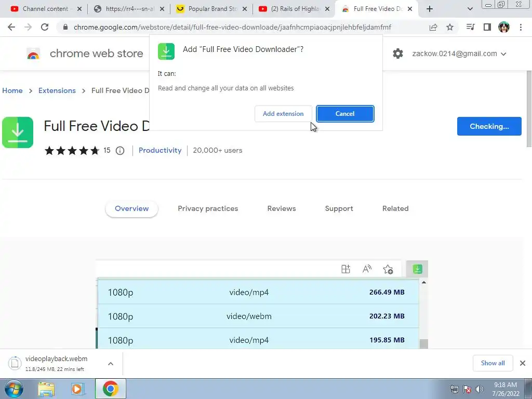Click the browser forward arrow
This screenshot has width=532, height=399.
pos(28,27)
